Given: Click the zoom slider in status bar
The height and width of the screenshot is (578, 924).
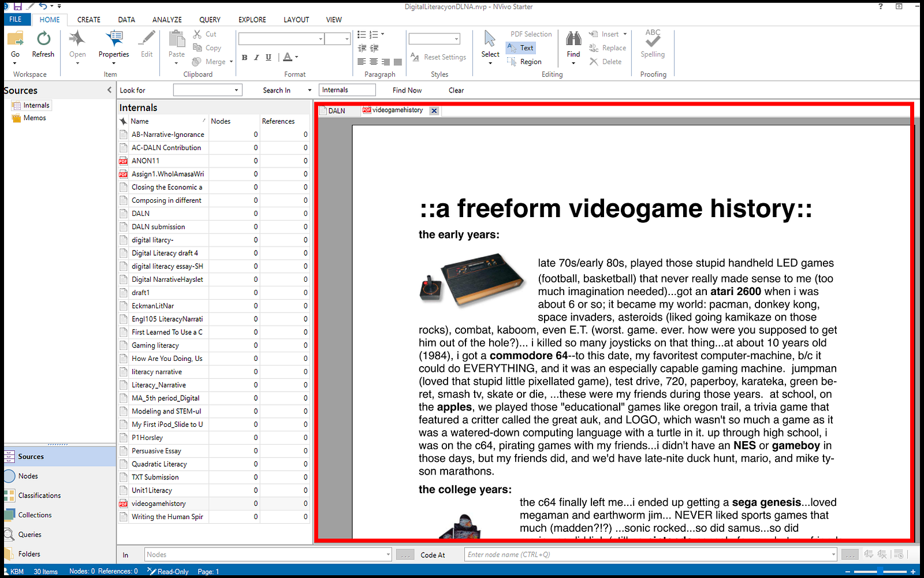Looking at the screenshot, I should [x=880, y=572].
